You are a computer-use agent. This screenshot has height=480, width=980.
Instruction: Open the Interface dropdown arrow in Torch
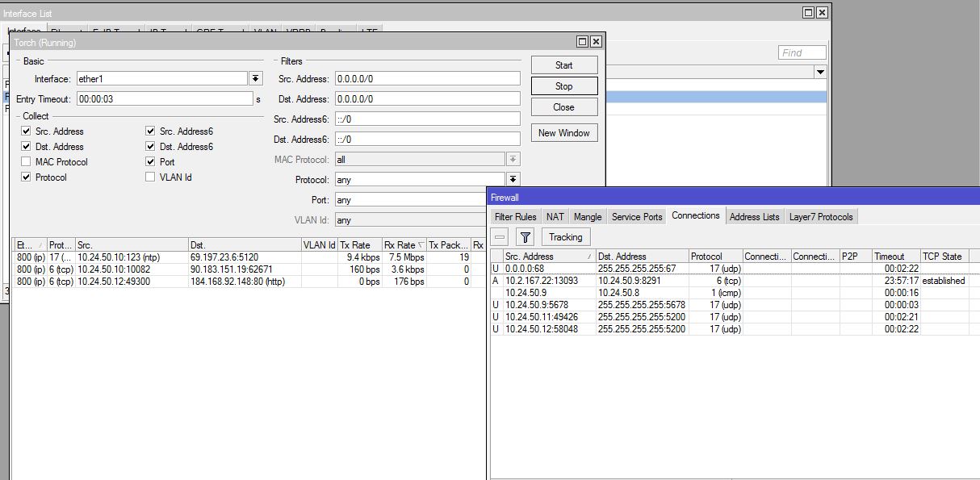[x=256, y=78]
